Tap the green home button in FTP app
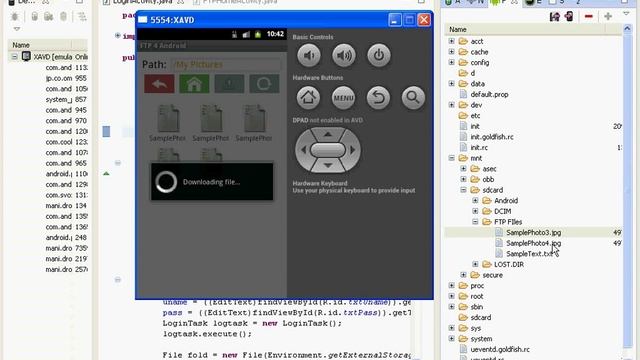640x360 pixels. click(x=194, y=84)
